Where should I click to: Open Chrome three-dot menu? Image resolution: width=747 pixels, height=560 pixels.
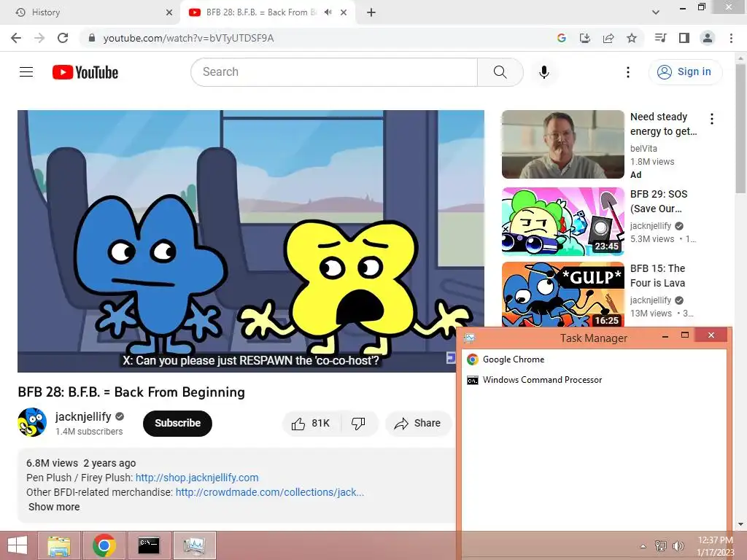[x=731, y=38]
